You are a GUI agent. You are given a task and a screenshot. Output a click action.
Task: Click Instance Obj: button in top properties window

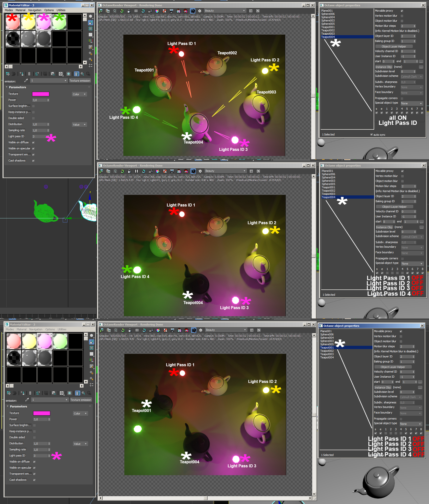pyautogui.click(x=384, y=67)
